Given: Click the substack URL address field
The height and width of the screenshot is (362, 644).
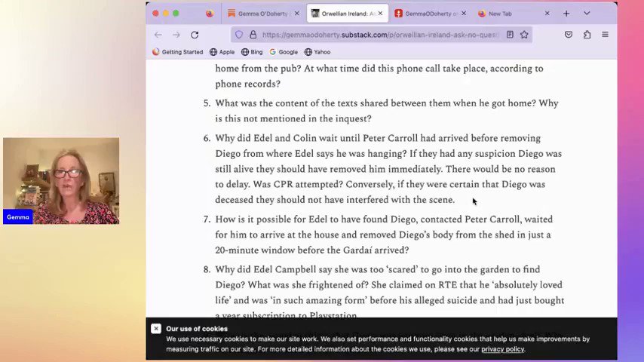Looking at the screenshot, I should [380, 35].
